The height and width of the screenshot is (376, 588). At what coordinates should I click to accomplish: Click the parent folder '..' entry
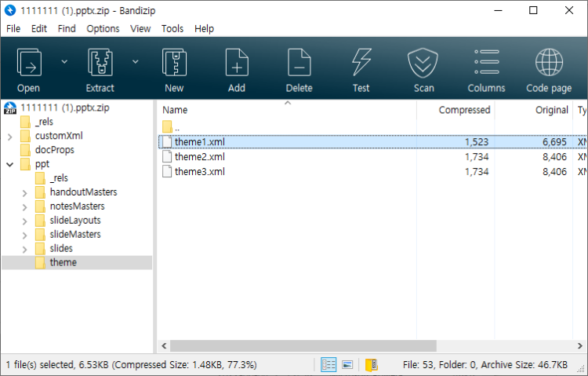click(x=171, y=126)
